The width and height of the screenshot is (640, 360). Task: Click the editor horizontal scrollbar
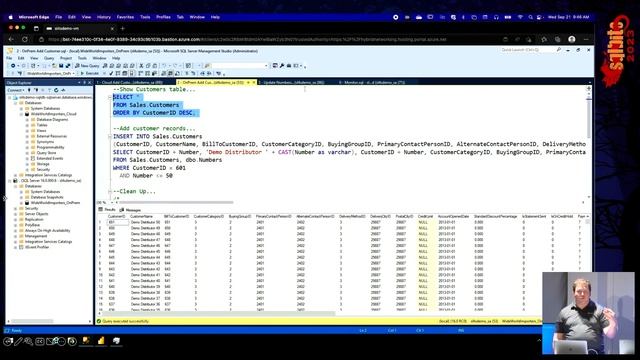[176, 202]
